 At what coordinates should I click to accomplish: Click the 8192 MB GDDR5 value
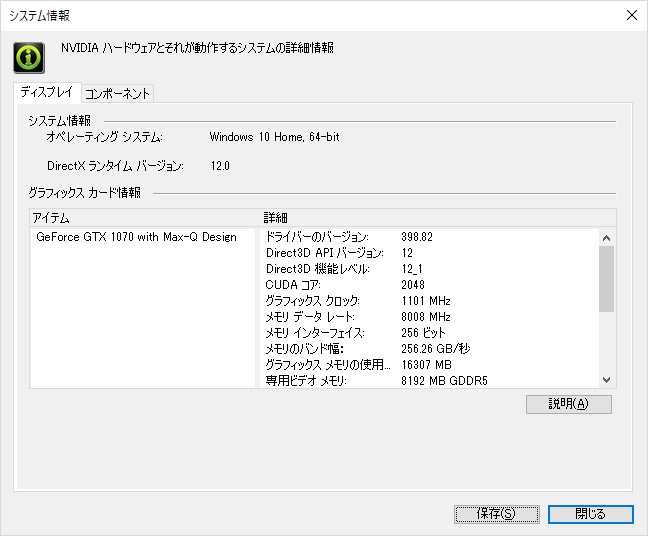coord(444,381)
